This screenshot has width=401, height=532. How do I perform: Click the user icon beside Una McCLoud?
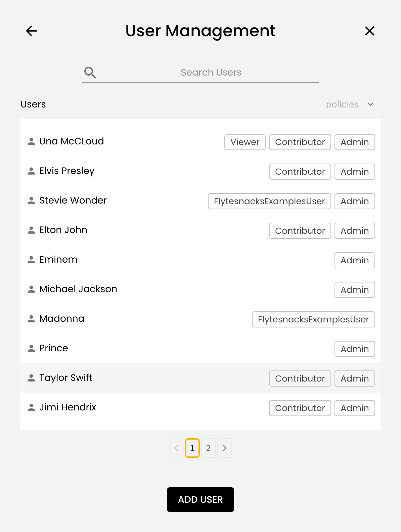[31, 141]
